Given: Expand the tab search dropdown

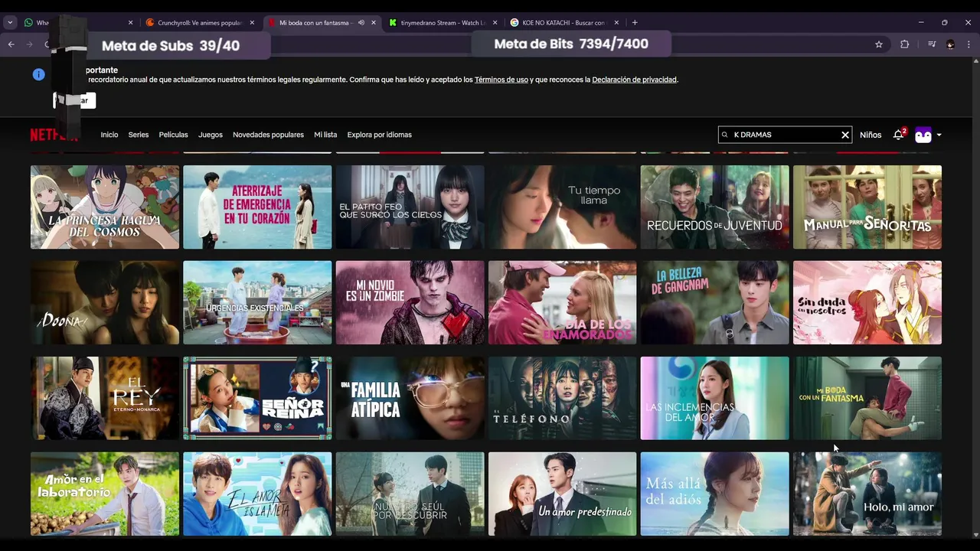Looking at the screenshot, I should click(x=10, y=23).
